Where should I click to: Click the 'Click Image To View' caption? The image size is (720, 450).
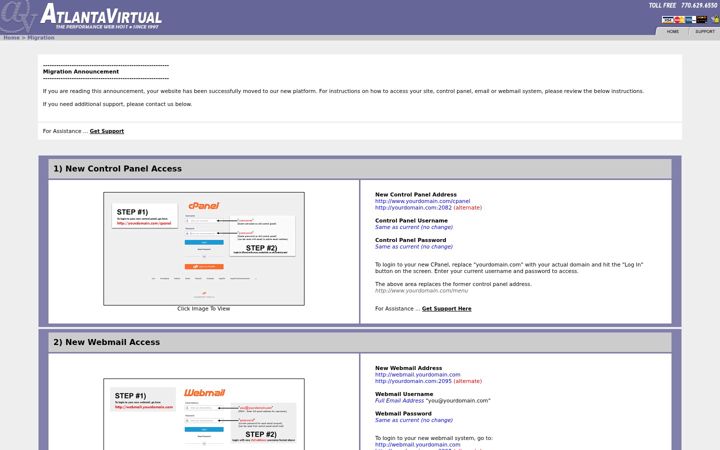click(203, 309)
